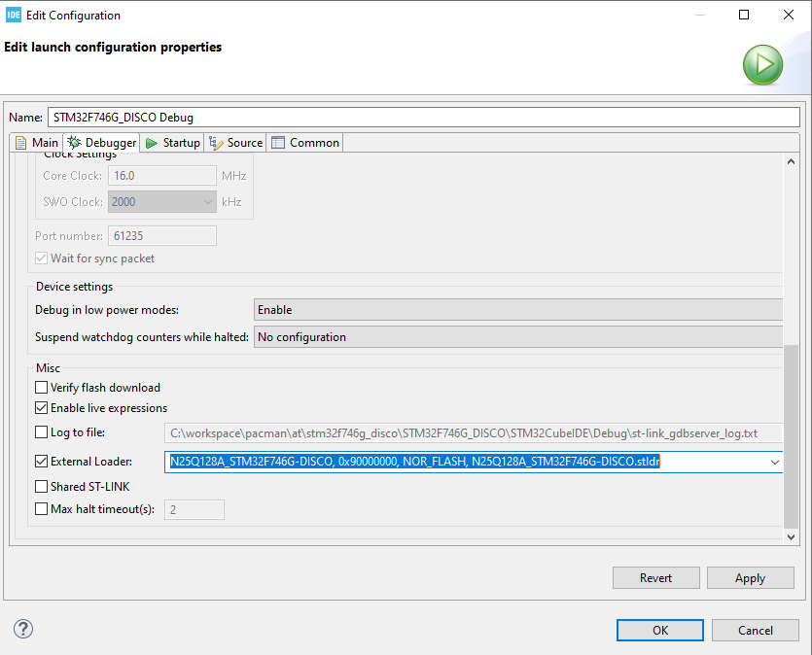
Task: Toggle the Log to file checkbox
Action: [x=42, y=432]
